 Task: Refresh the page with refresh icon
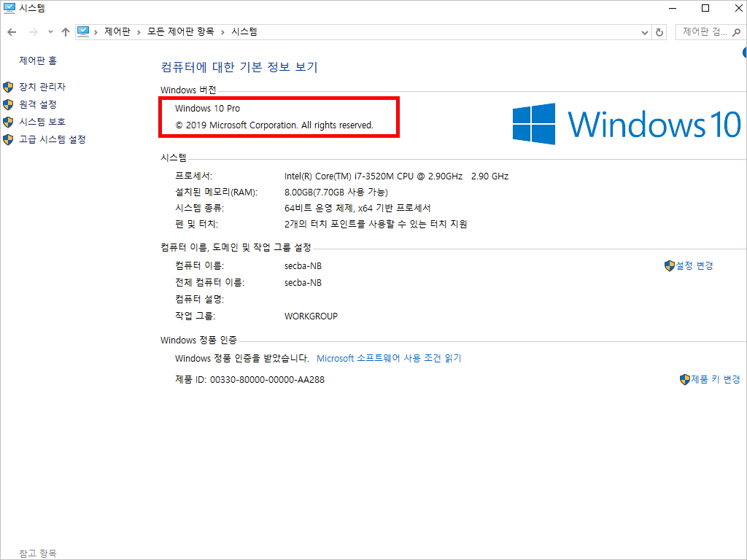point(659,32)
